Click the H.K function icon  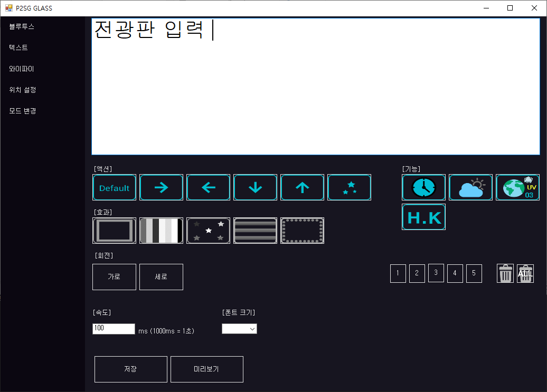pos(423,217)
